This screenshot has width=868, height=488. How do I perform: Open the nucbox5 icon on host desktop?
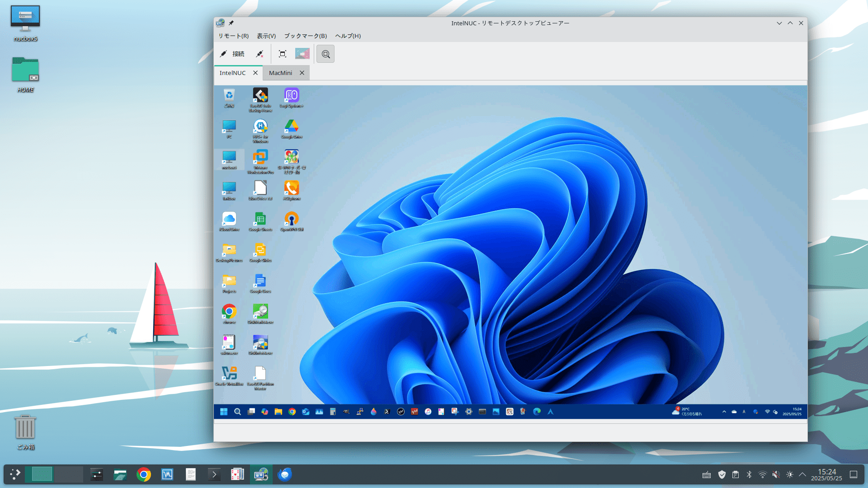click(25, 23)
